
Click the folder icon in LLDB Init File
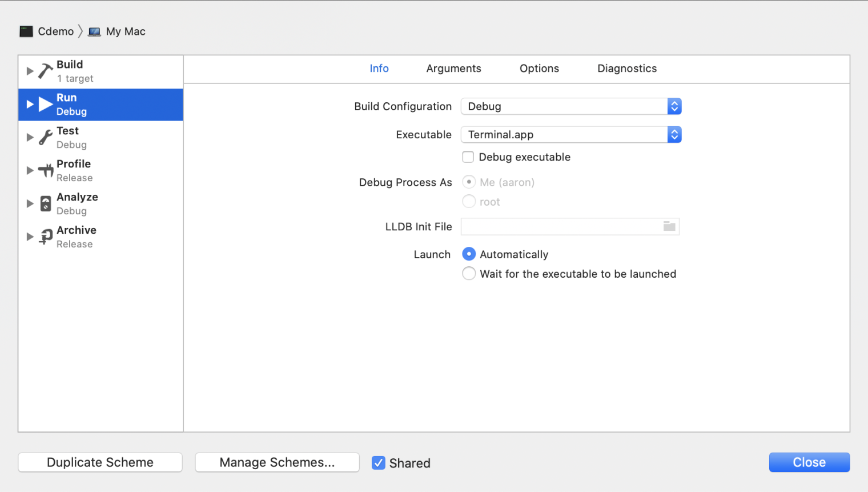(669, 226)
